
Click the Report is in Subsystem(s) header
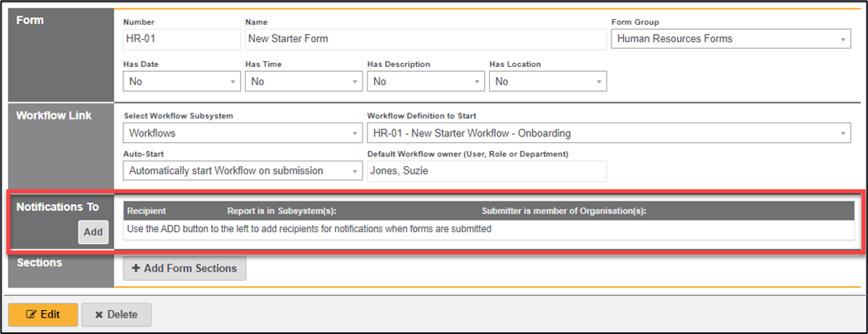pyautogui.click(x=281, y=211)
